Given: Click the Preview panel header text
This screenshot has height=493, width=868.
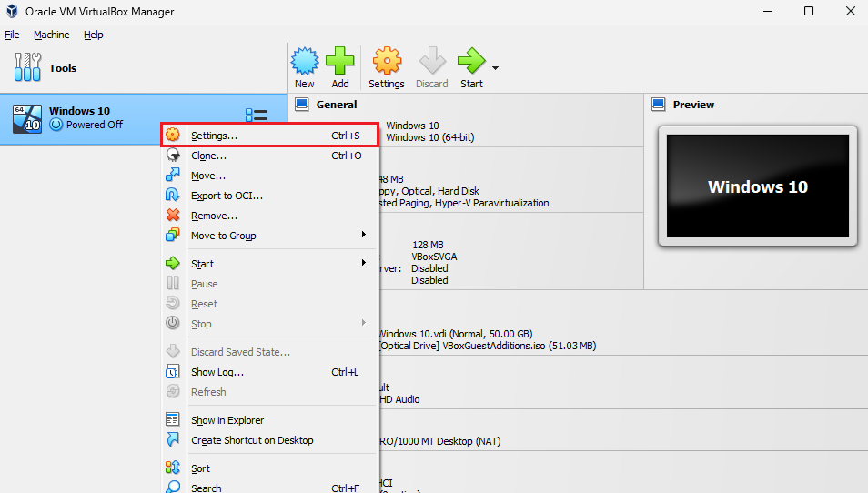Looking at the screenshot, I should coord(693,104).
